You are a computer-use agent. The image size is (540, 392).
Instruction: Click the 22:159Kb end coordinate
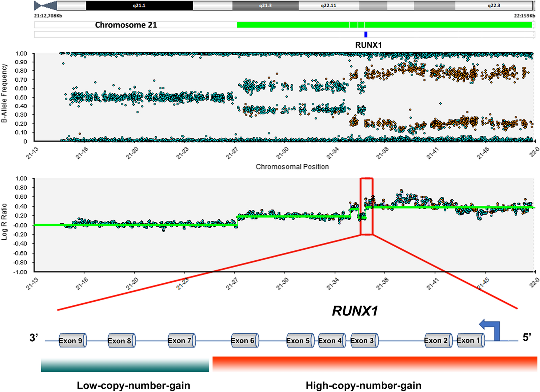point(524,16)
